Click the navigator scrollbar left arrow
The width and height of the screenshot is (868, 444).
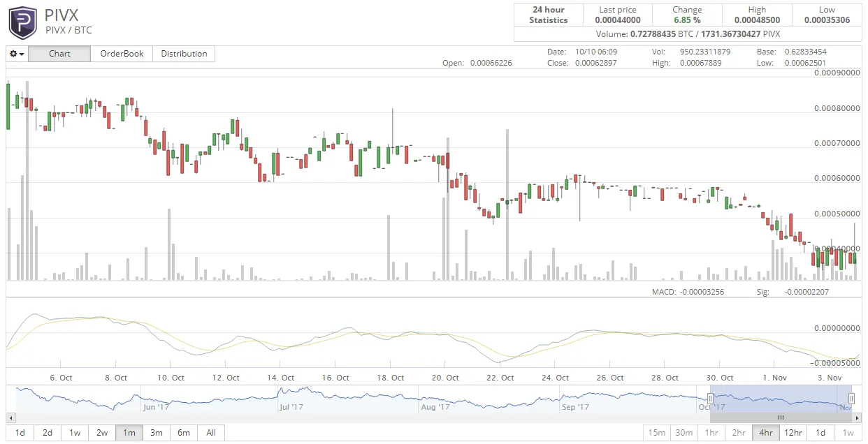pyautogui.click(x=10, y=417)
